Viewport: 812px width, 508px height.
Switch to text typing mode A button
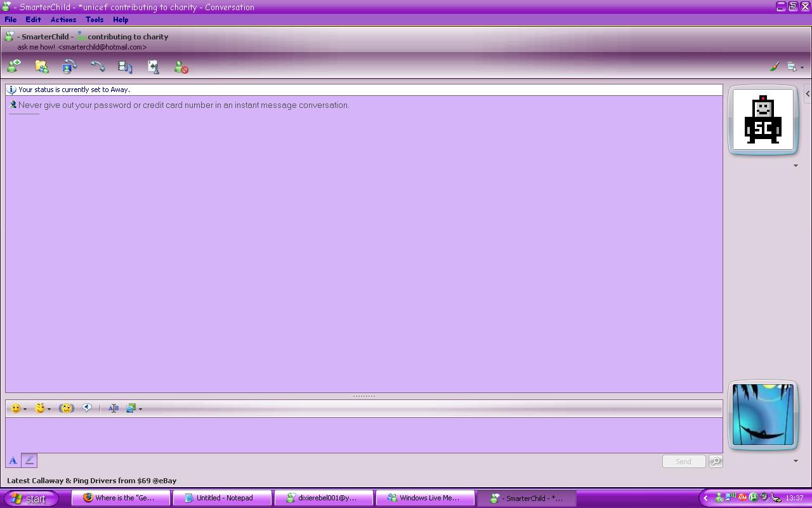pyautogui.click(x=13, y=461)
